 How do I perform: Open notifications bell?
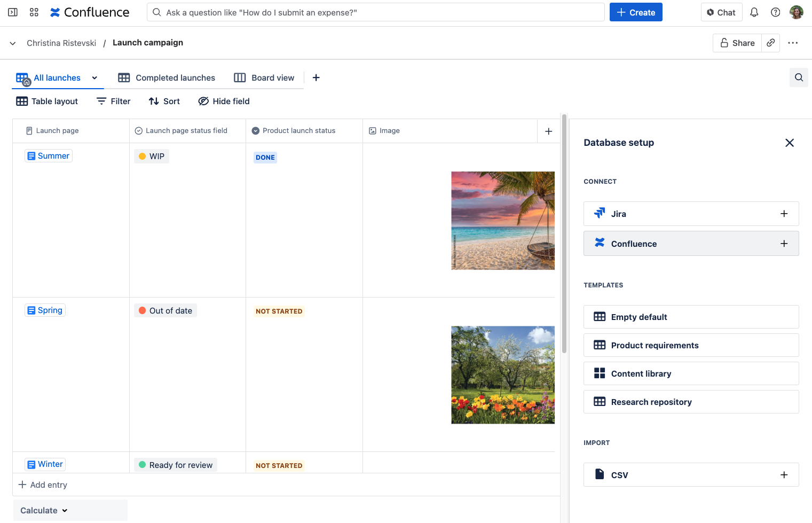(754, 12)
